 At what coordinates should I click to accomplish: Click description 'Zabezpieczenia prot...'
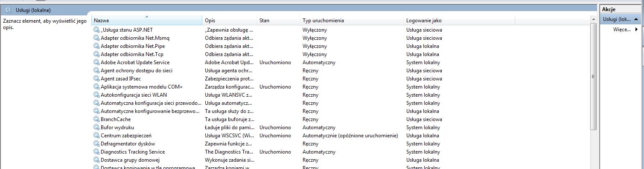[229, 79]
